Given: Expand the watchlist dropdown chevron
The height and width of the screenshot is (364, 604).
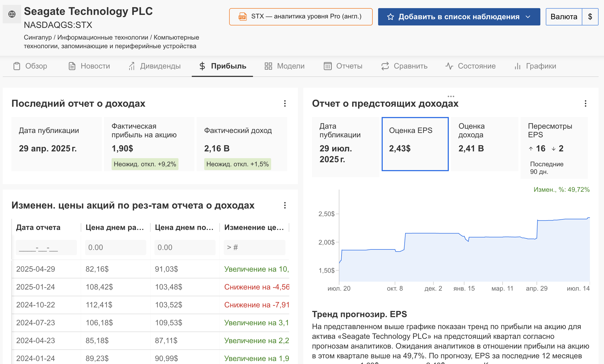Looking at the screenshot, I should pos(528,17).
